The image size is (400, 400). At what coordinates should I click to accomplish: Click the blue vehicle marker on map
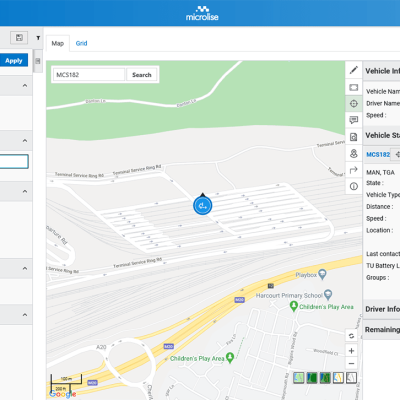(x=203, y=205)
